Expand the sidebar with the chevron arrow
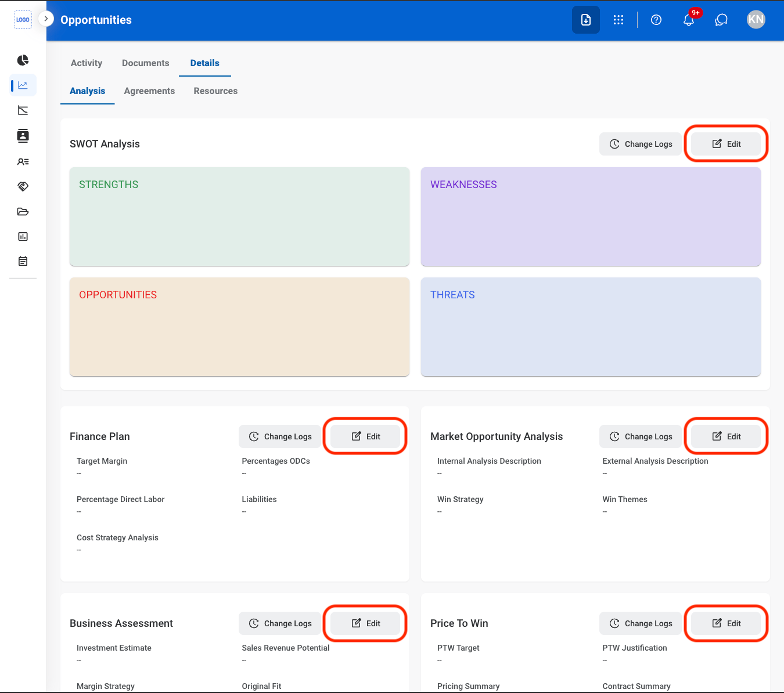784x693 pixels. tap(46, 19)
